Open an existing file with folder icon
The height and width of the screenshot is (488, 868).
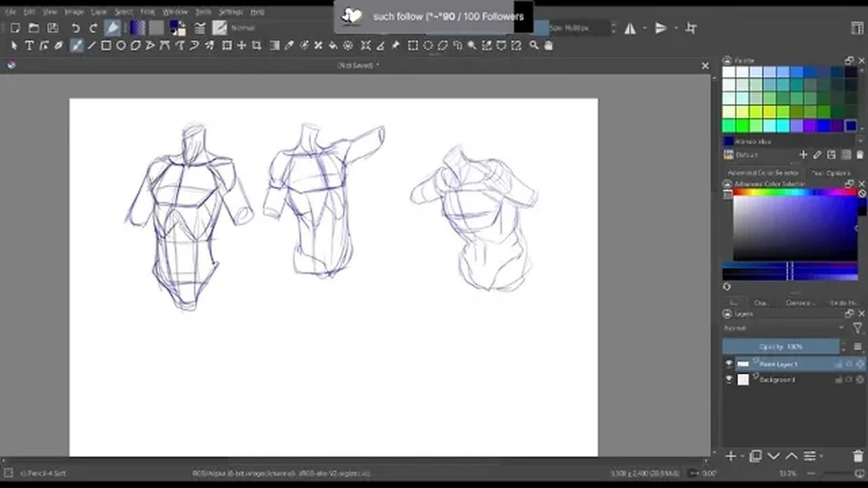tap(33, 28)
